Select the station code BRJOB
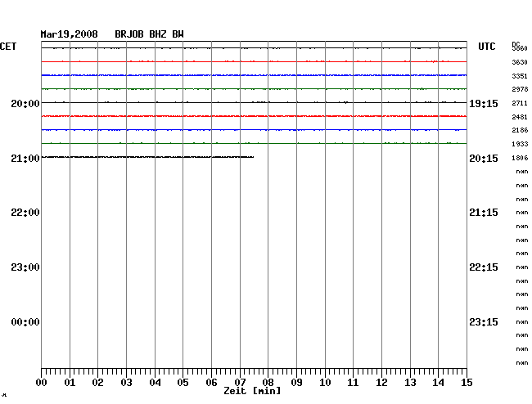Screen dimensions: 532x404 (x=129, y=34)
